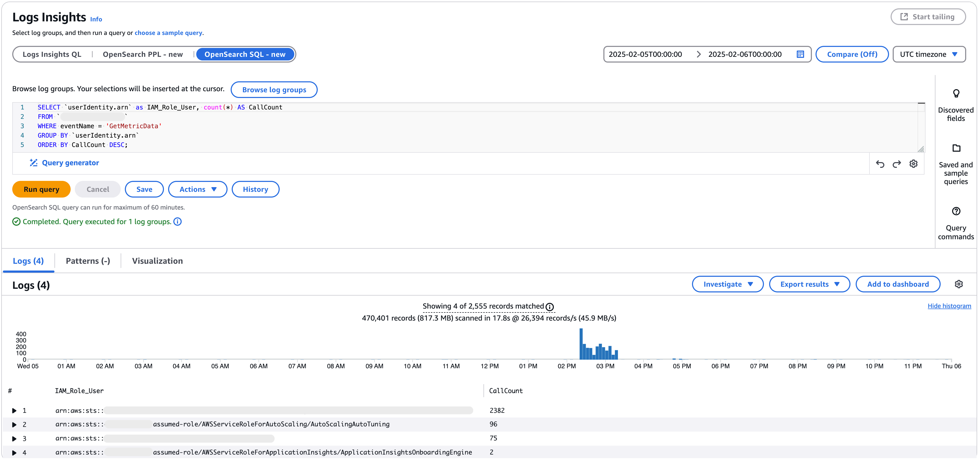Image resolution: width=980 pixels, height=460 pixels.
Task: Click the redo arrow in the query editor
Action: coord(897,164)
